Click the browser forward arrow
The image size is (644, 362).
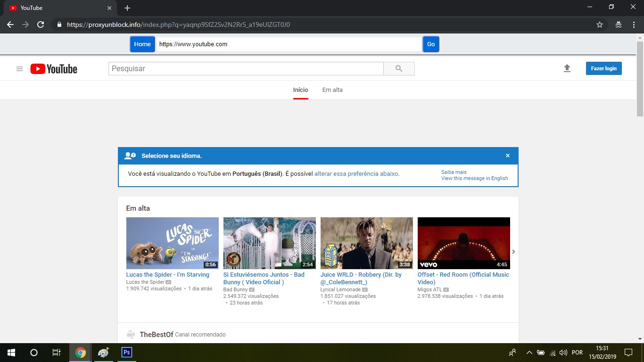click(x=25, y=25)
